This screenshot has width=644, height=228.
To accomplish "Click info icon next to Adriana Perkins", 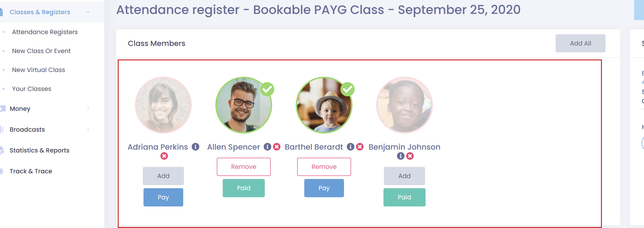I will coord(195,147).
